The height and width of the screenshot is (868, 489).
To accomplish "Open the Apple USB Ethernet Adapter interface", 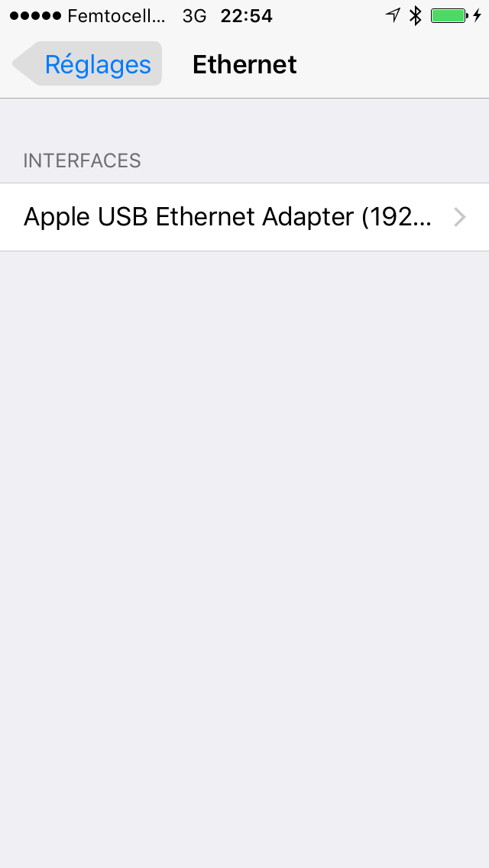I will click(x=244, y=217).
